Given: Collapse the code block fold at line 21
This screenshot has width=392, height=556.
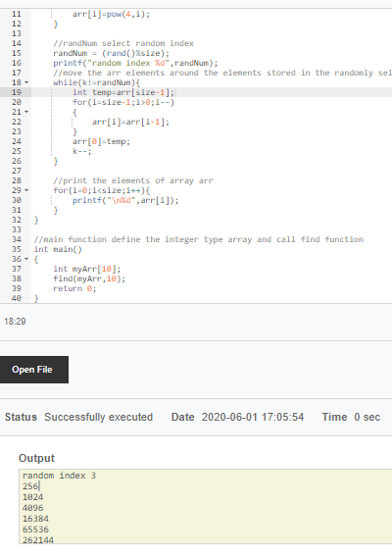Looking at the screenshot, I should click(x=26, y=112).
